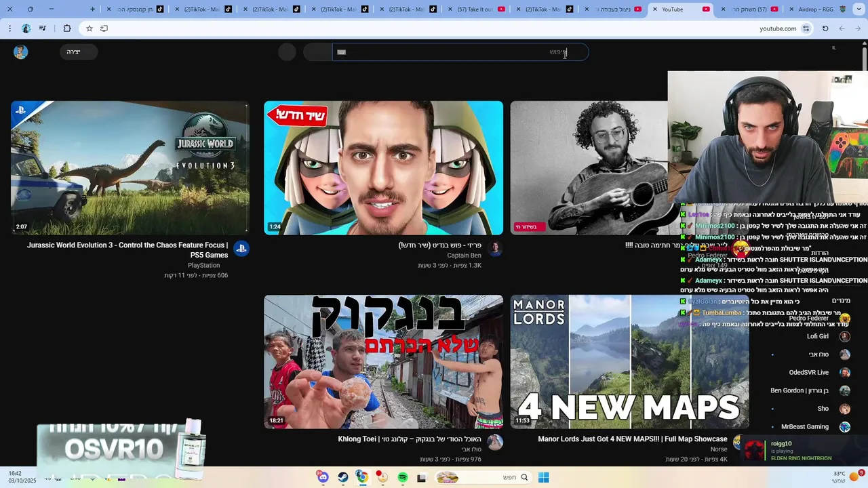Image resolution: width=868 pixels, height=488 pixels.
Task: Click the roigg10 Steam playing notification
Action: point(804,451)
